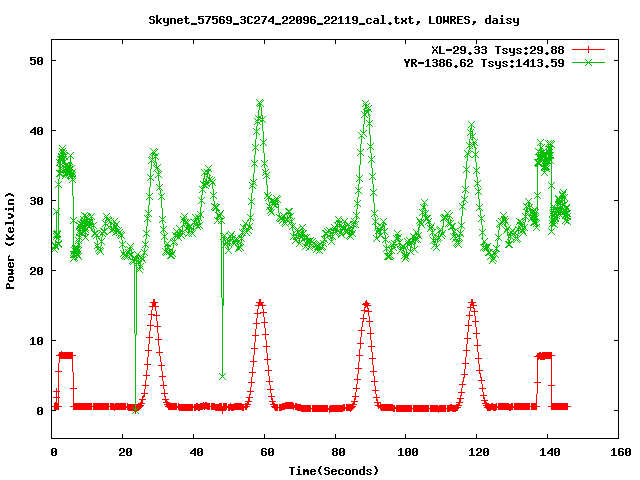Click the x-axis tick label 160
Image resolution: width=640 pixels, height=480 pixels.
(x=621, y=452)
